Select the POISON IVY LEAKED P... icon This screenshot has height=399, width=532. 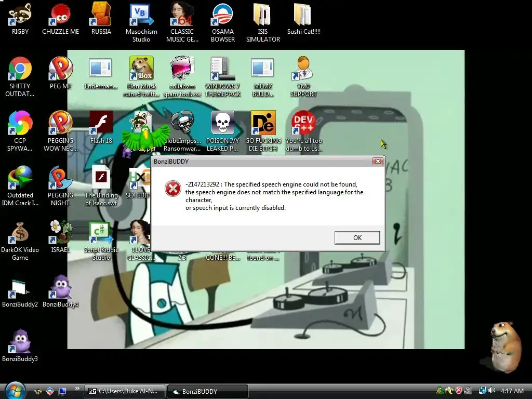222,131
